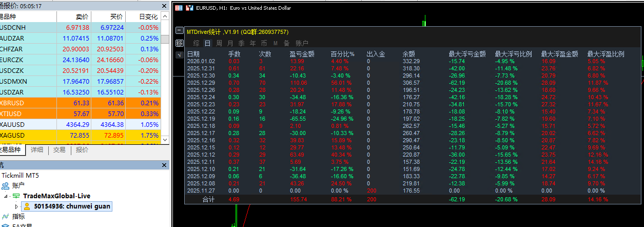Expand the 50154936 account tree node

click(x=17, y=206)
